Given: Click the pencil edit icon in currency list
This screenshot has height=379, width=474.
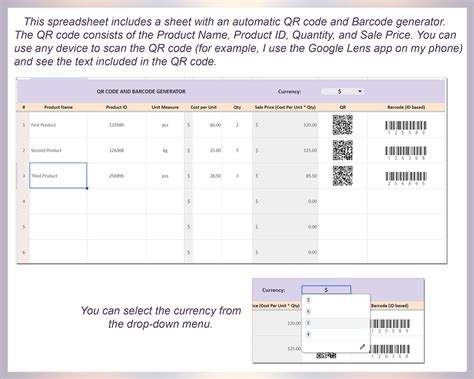Looking at the screenshot, I should click(363, 347).
